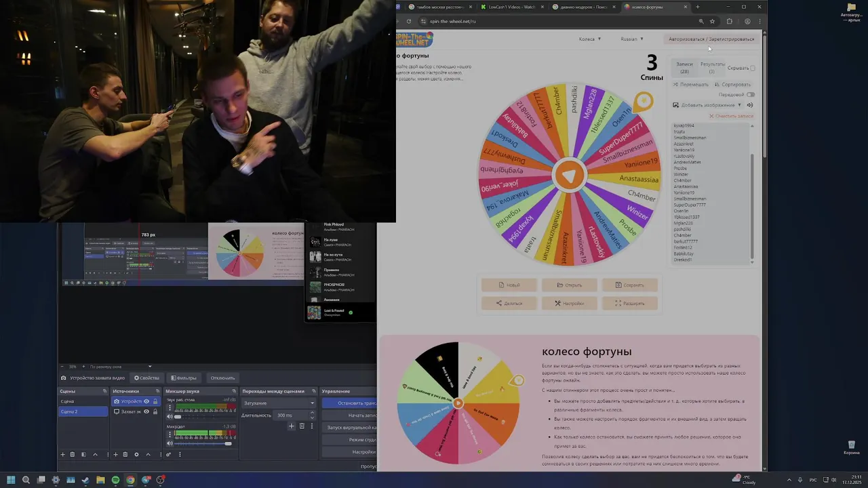Reload the page in the browser
The height and width of the screenshot is (488, 868).
408,21
